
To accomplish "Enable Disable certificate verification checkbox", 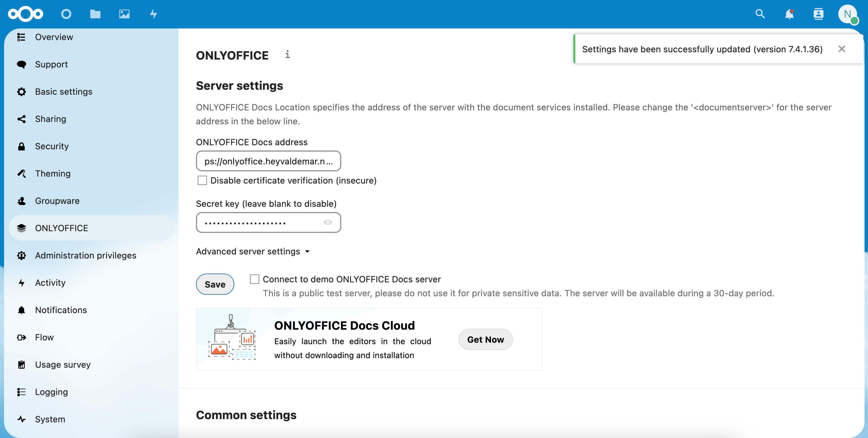I will [202, 180].
